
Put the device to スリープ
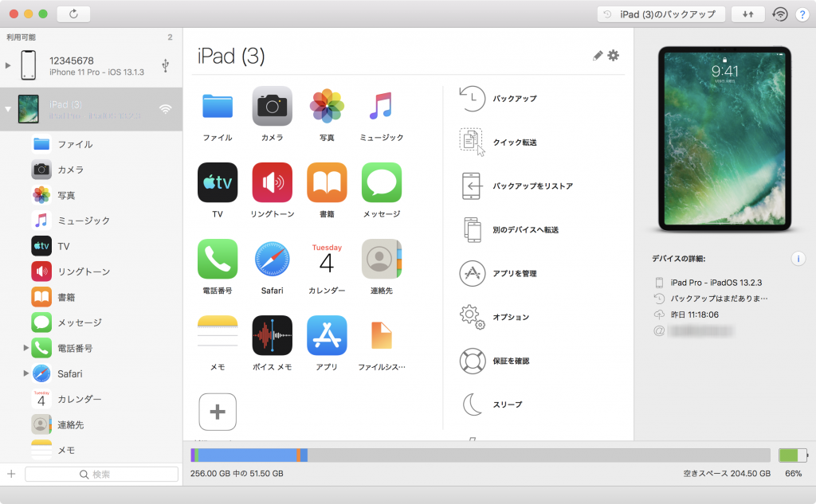click(491, 404)
